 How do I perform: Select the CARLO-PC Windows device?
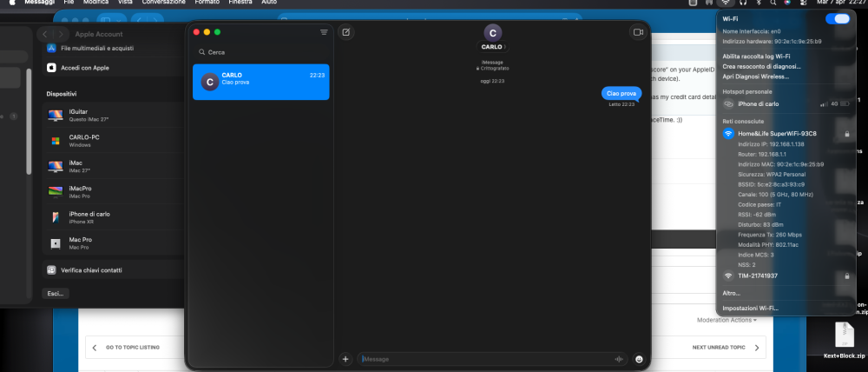tap(114, 141)
